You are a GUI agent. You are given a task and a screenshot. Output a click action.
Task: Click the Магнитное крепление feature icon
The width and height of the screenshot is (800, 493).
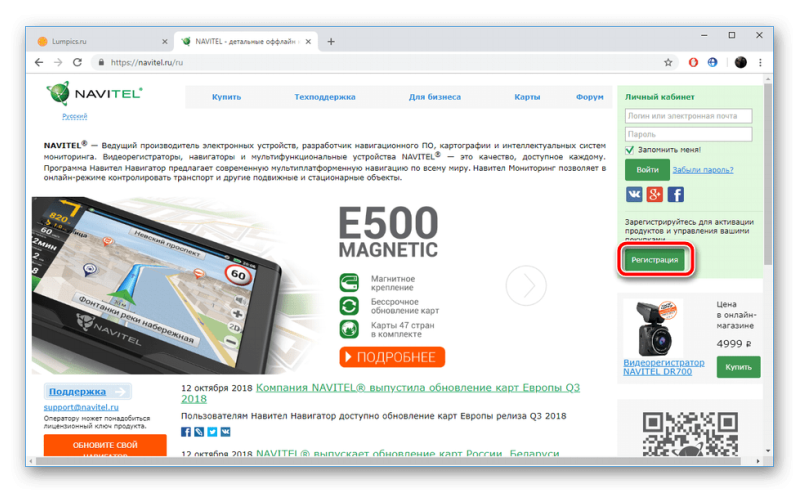point(349,282)
